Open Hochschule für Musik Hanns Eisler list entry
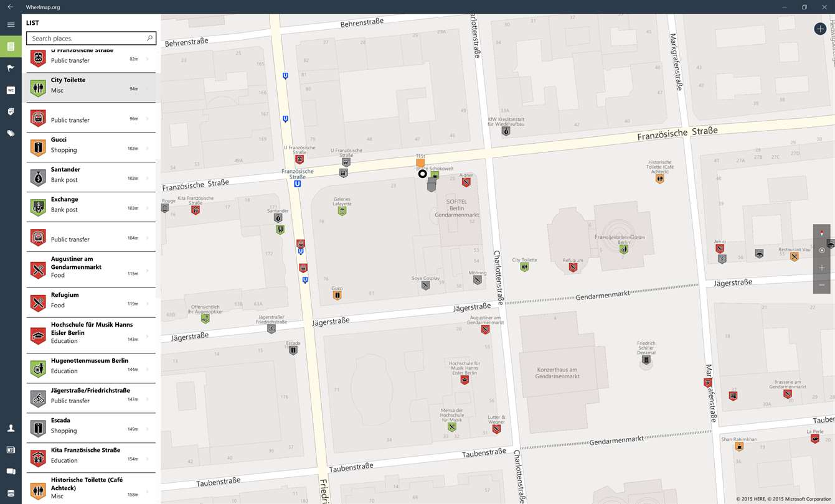This screenshot has width=835, height=504. click(x=91, y=335)
